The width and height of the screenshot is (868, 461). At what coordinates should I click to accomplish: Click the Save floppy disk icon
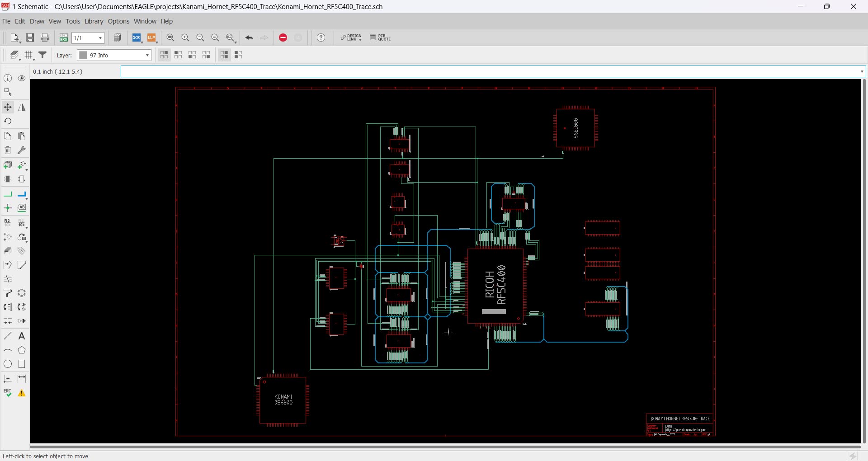coord(30,38)
